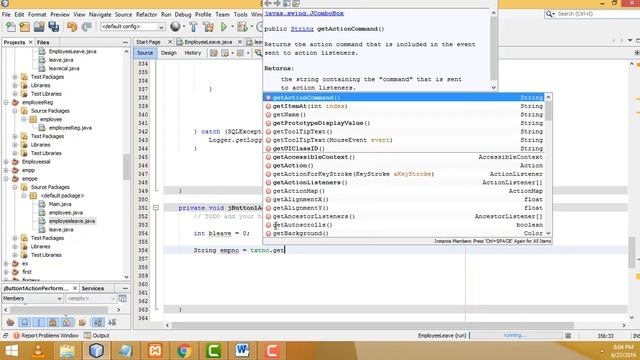Image resolution: width=640 pixels, height=360 pixels.
Task: Toggle Show Non-Public Members filter in Navigator
Action: [53, 322]
